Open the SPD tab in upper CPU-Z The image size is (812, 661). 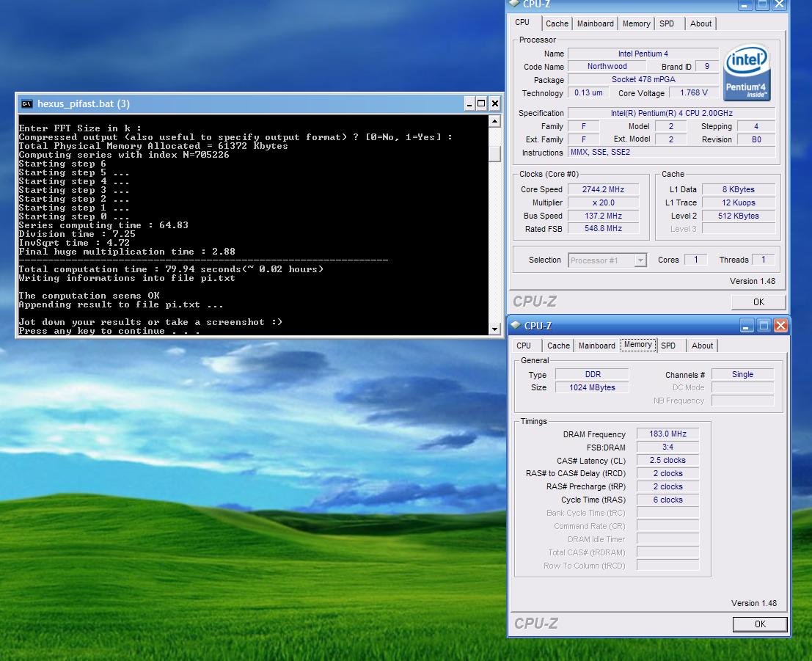point(667,23)
